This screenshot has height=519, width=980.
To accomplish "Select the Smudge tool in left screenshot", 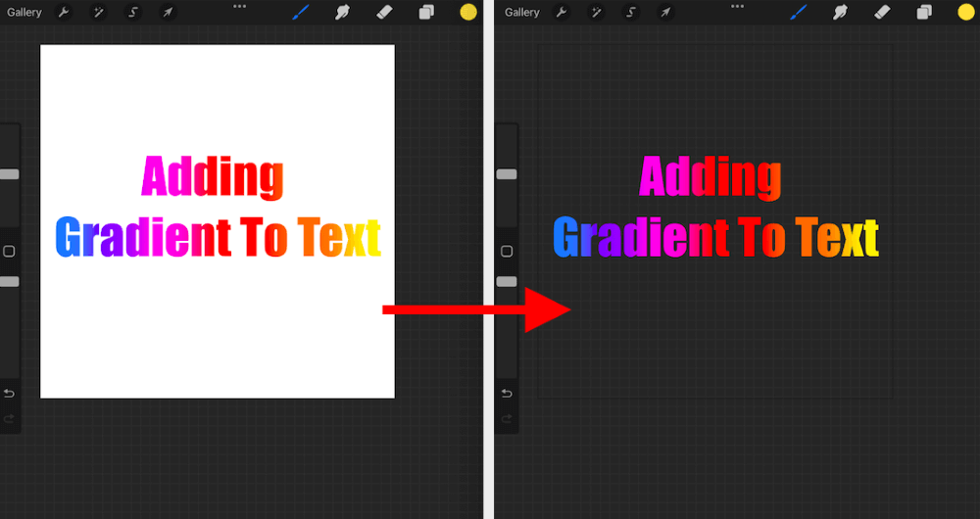I will 342,12.
